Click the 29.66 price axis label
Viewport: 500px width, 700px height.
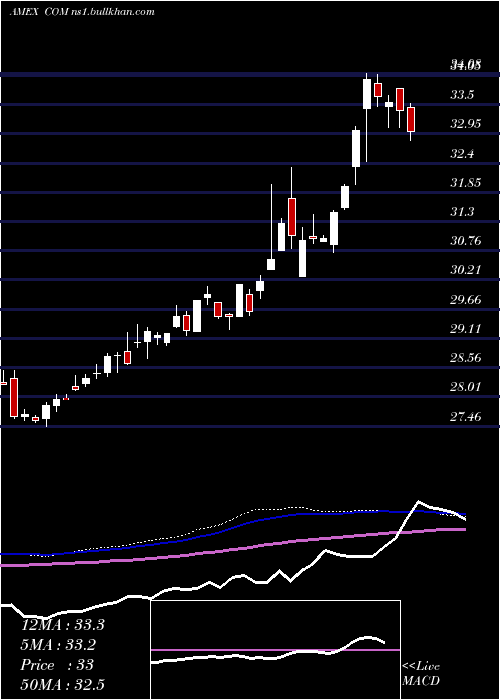tap(466, 300)
